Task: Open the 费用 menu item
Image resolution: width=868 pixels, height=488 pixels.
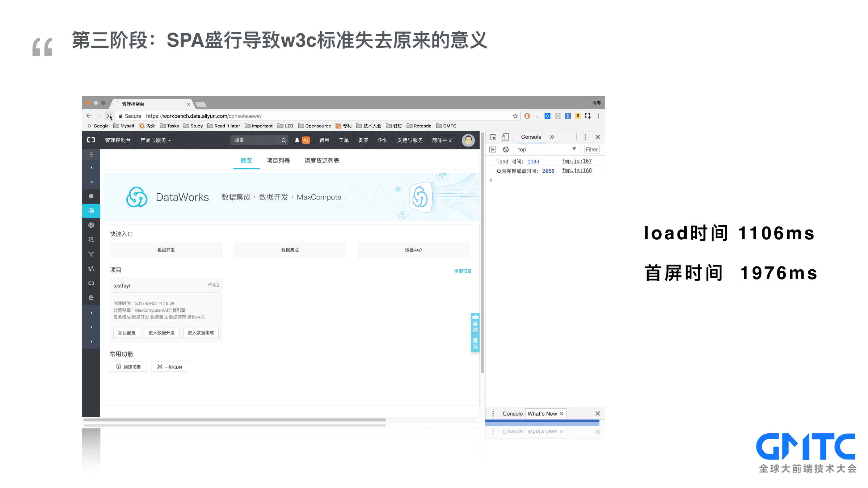Action: point(324,140)
